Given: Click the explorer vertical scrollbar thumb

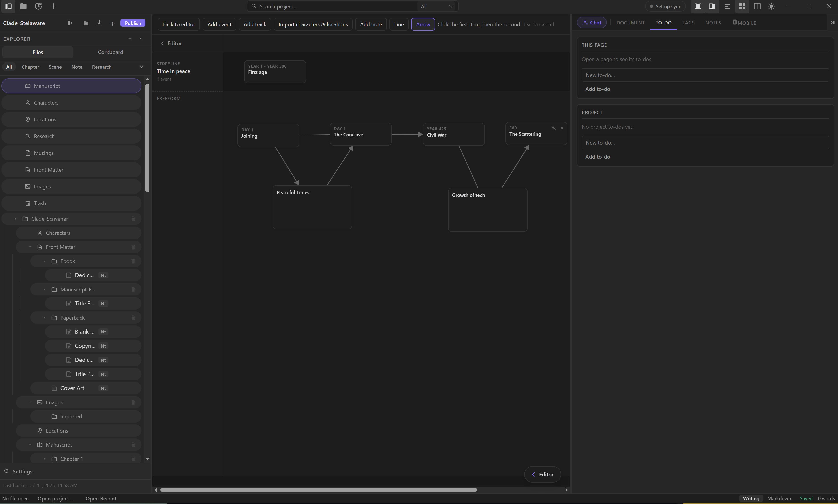Looking at the screenshot, I should [x=147, y=137].
